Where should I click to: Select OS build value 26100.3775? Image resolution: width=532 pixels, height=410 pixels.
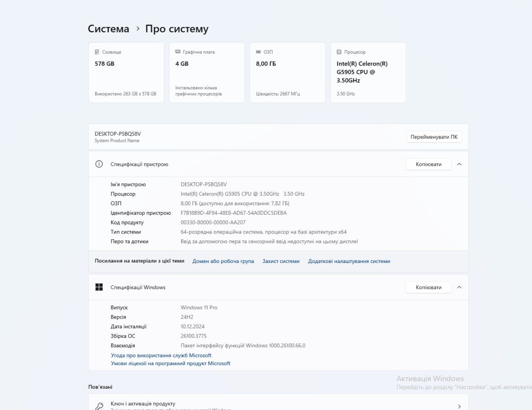pos(194,336)
